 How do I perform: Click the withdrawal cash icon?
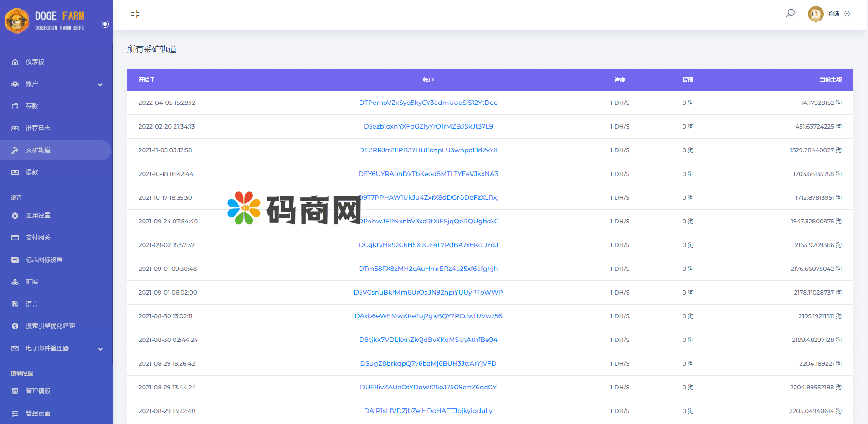(x=15, y=172)
